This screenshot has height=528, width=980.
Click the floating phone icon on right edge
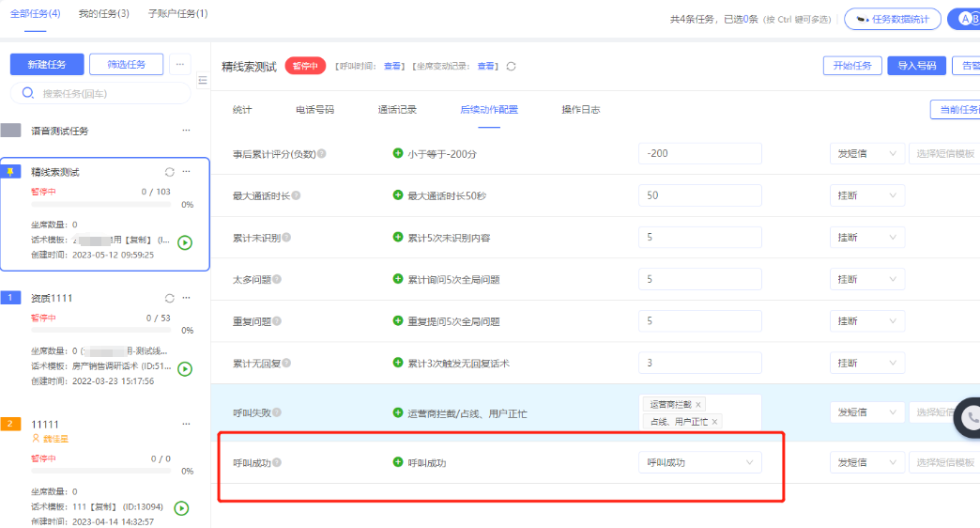tap(970, 418)
